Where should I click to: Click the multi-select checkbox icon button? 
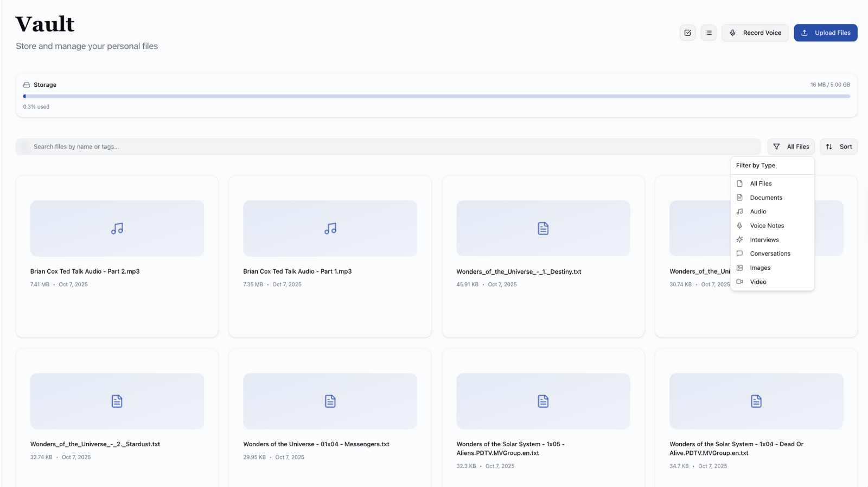pyautogui.click(x=687, y=33)
